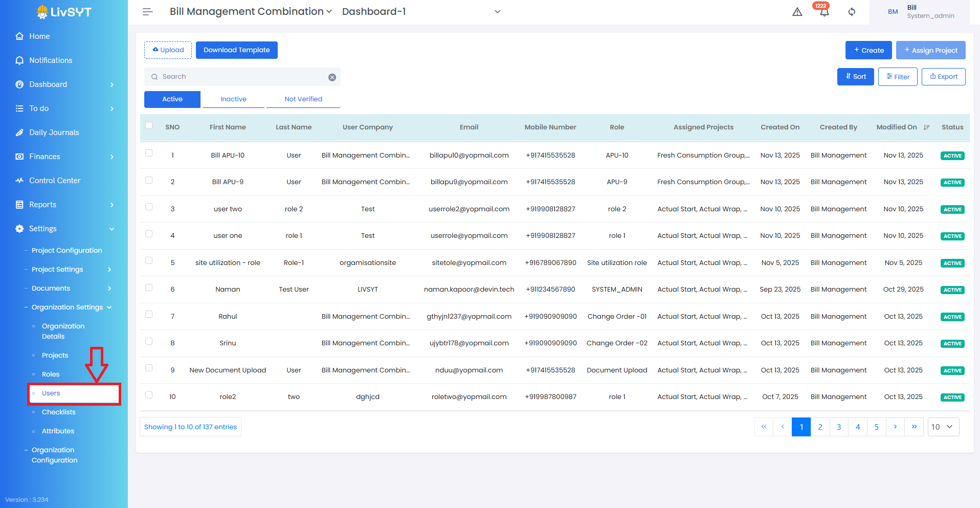Switch to the Inactive tab
980x508 pixels.
233,99
